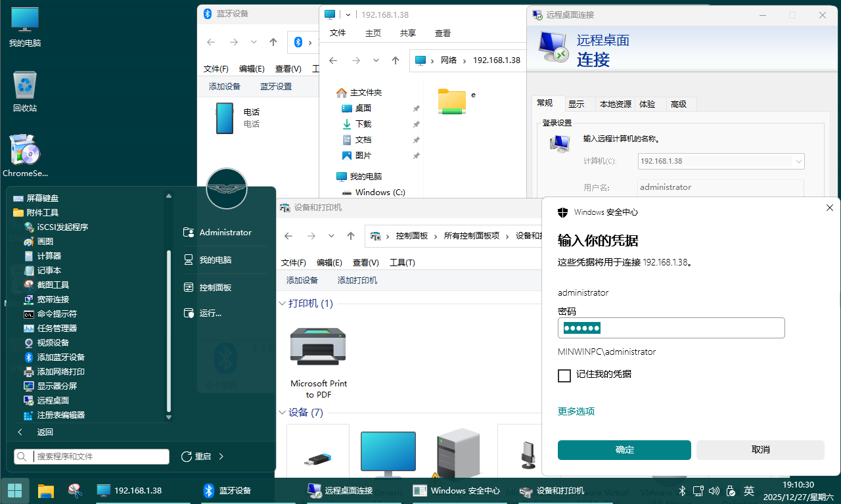Click the More options link

pyautogui.click(x=576, y=411)
